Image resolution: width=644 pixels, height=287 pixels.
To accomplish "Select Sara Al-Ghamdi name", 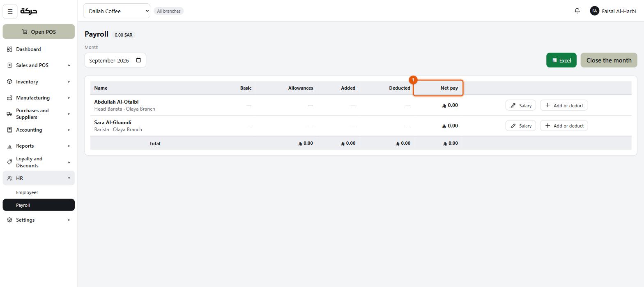I will (113, 123).
